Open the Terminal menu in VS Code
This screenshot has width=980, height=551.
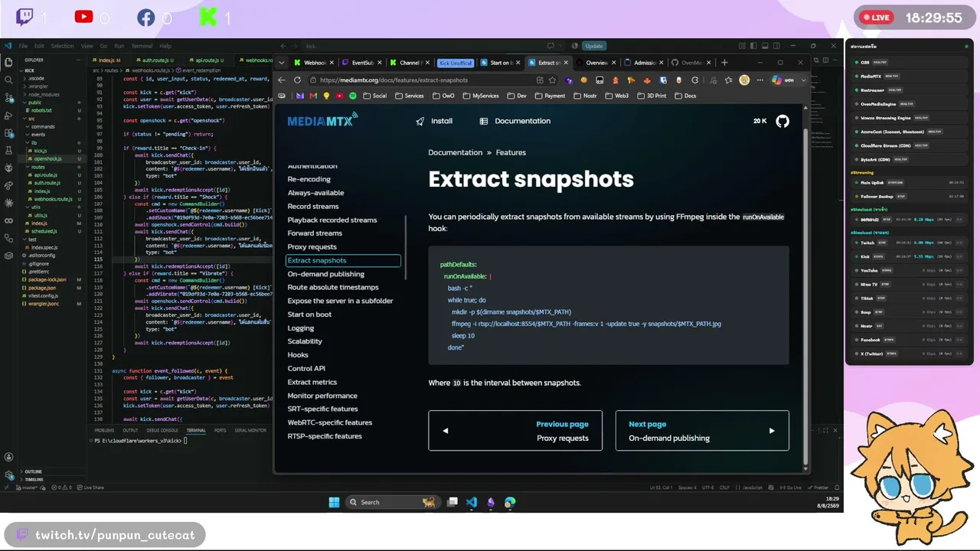tap(142, 46)
